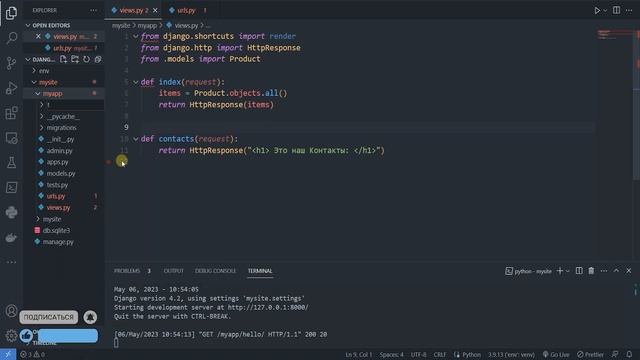
Task: Open the Search view
Action: (x=11, y=38)
